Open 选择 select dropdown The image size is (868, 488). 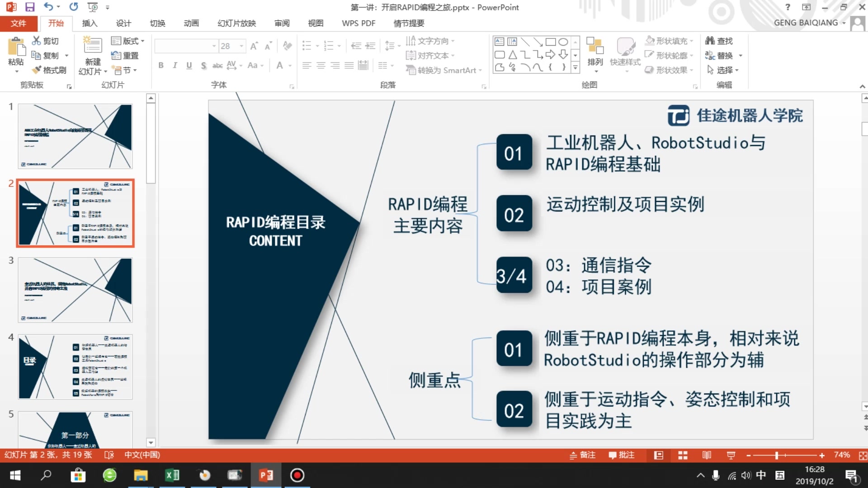click(722, 70)
